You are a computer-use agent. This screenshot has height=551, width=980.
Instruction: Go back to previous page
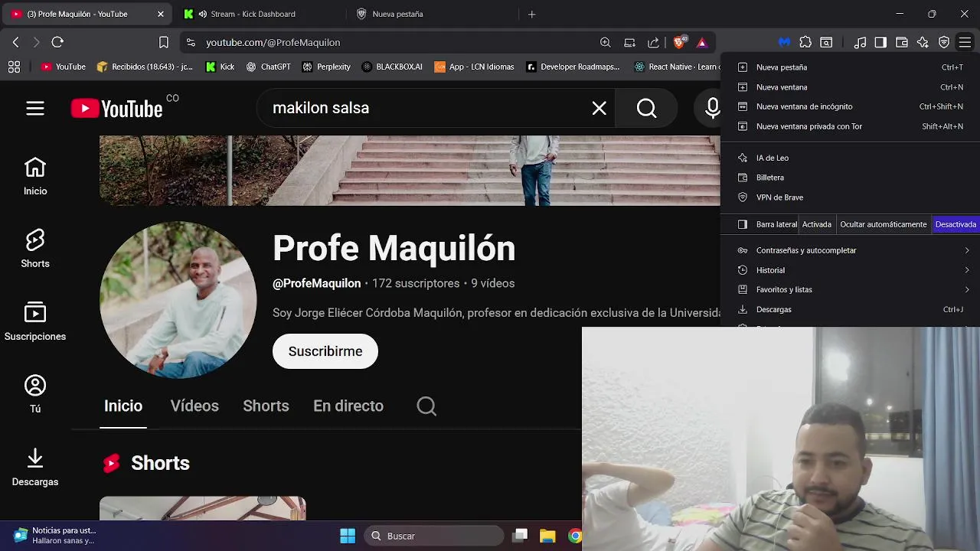click(15, 42)
